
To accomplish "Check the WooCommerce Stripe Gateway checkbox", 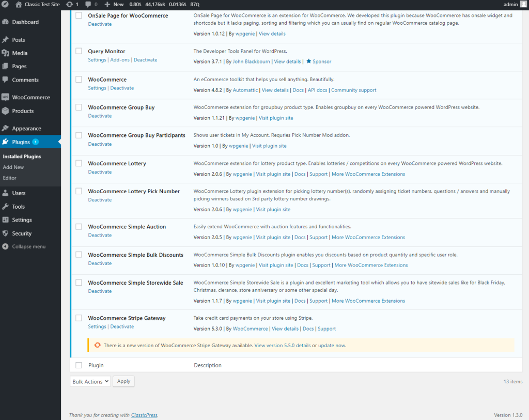I will (x=79, y=318).
